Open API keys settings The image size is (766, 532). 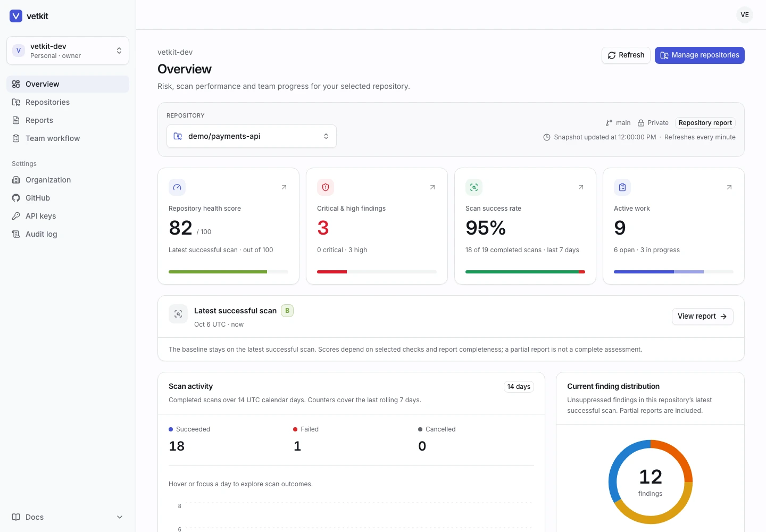tap(68, 216)
